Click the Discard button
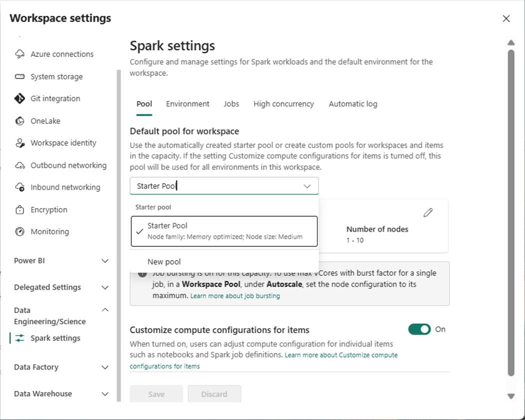 pyautogui.click(x=214, y=394)
